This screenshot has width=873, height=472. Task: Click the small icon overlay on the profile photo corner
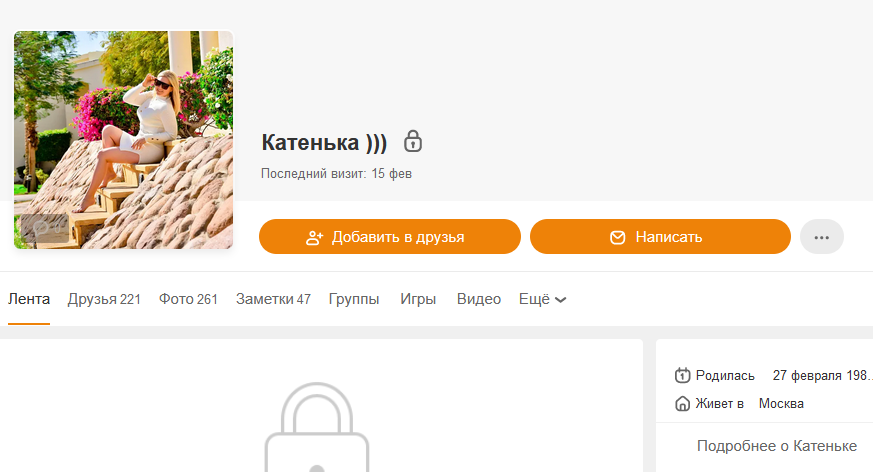click(45, 228)
